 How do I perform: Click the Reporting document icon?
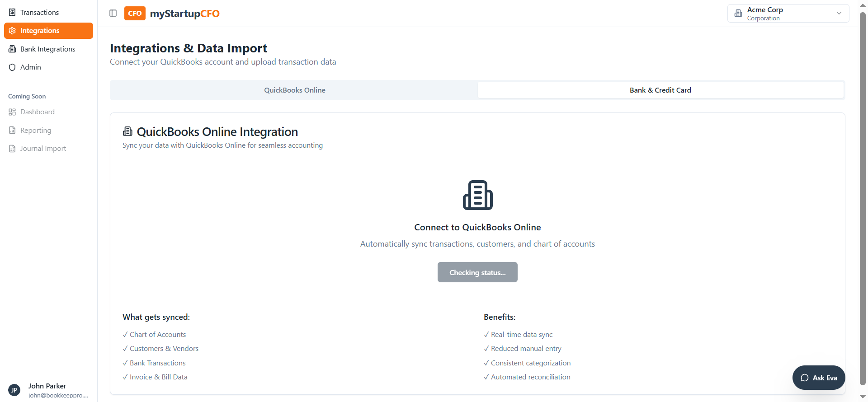point(12,130)
